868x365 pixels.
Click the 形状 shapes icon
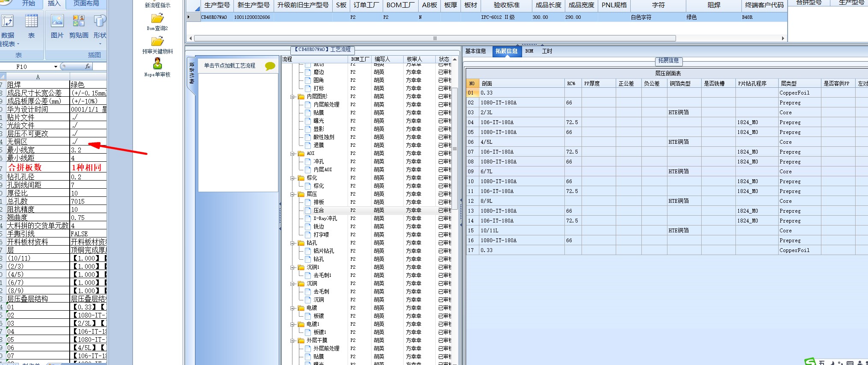tap(100, 21)
